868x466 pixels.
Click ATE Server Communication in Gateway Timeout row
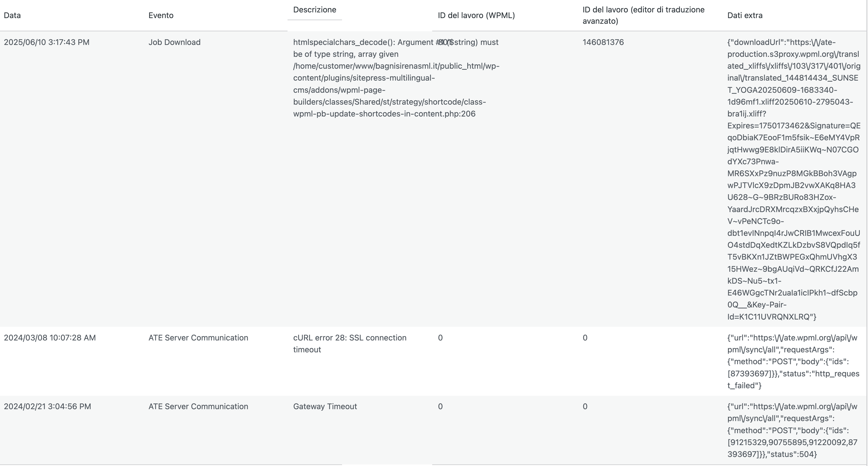[198, 407]
